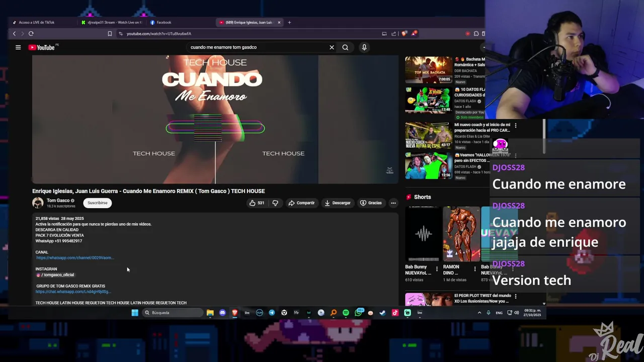Open the ENG language indicator
Image resolution: width=644 pixels, height=362 pixels.
click(499, 313)
